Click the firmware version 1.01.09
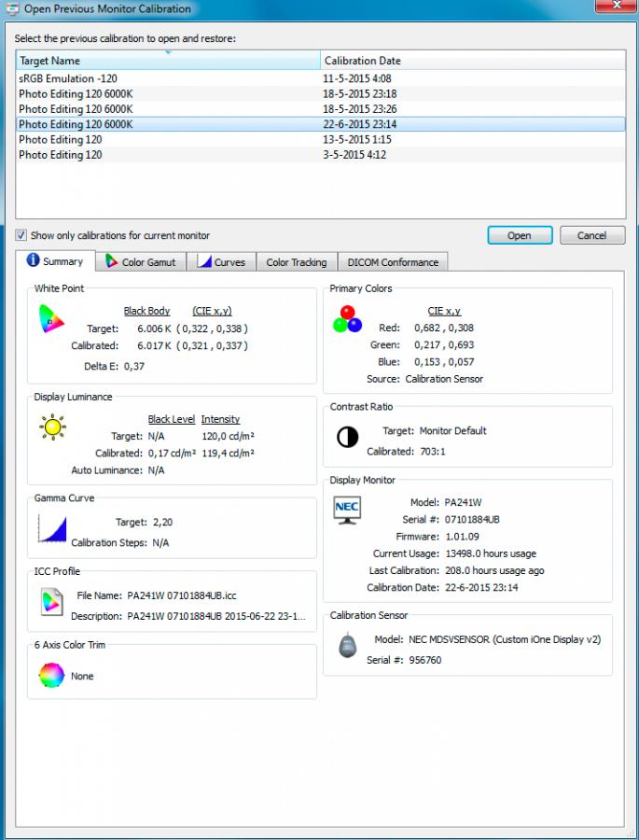Image resolution: width=639 pixels, height=840 pixels. point(463,537)
